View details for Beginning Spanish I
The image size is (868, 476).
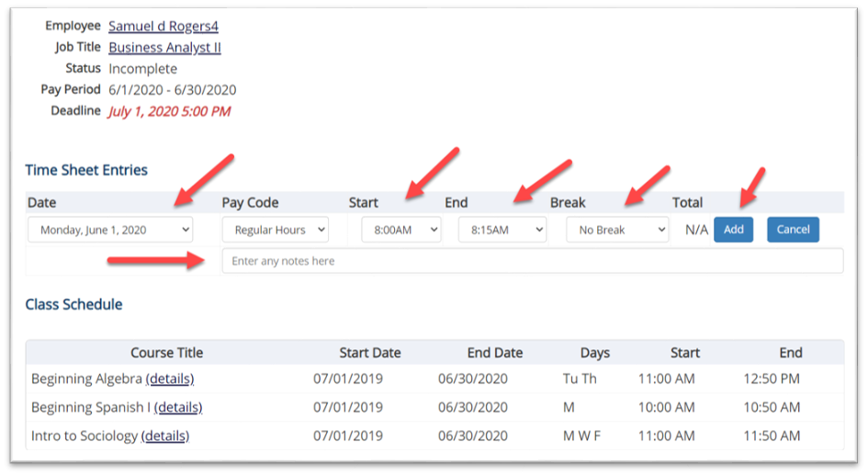click(x=178, y=407)
